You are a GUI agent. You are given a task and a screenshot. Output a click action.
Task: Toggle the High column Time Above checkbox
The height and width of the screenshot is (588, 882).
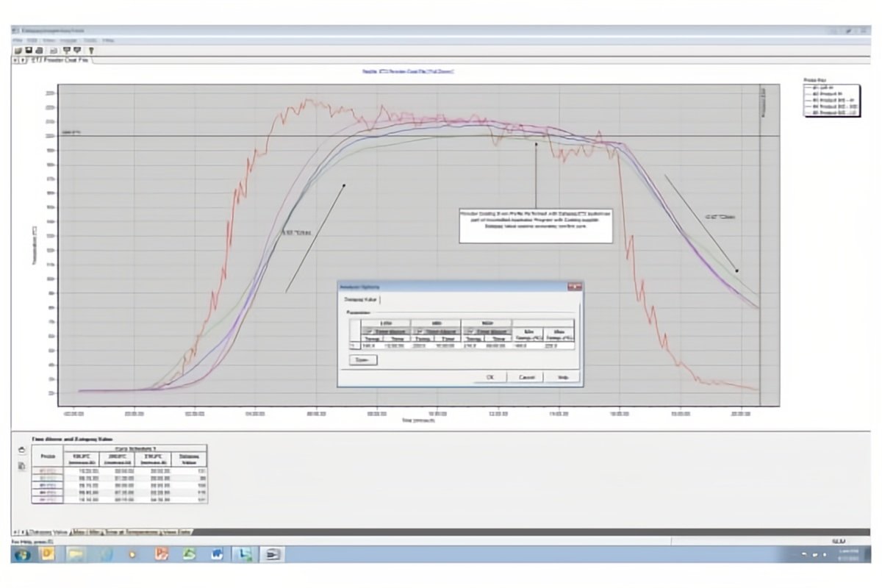tap(467, 331)
